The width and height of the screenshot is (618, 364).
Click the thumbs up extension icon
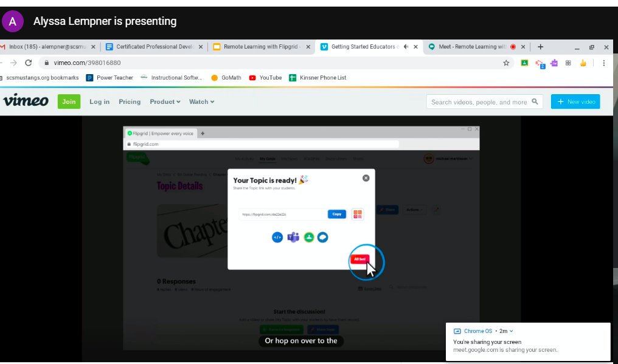click(583, 63)
